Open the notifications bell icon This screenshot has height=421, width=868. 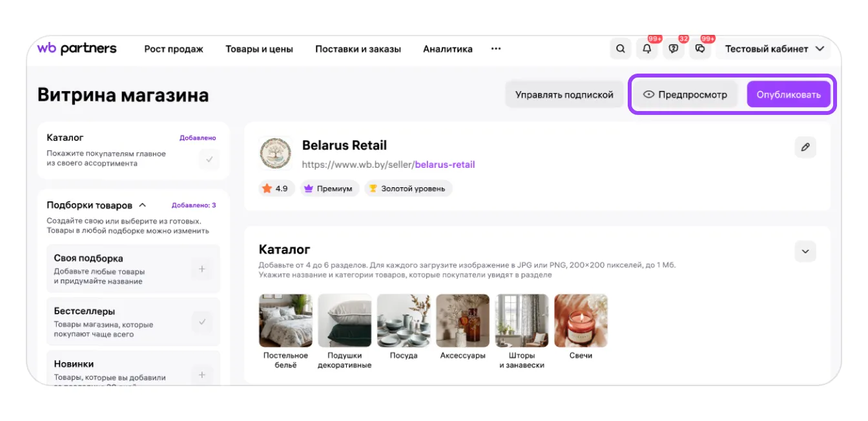[647, 49]
